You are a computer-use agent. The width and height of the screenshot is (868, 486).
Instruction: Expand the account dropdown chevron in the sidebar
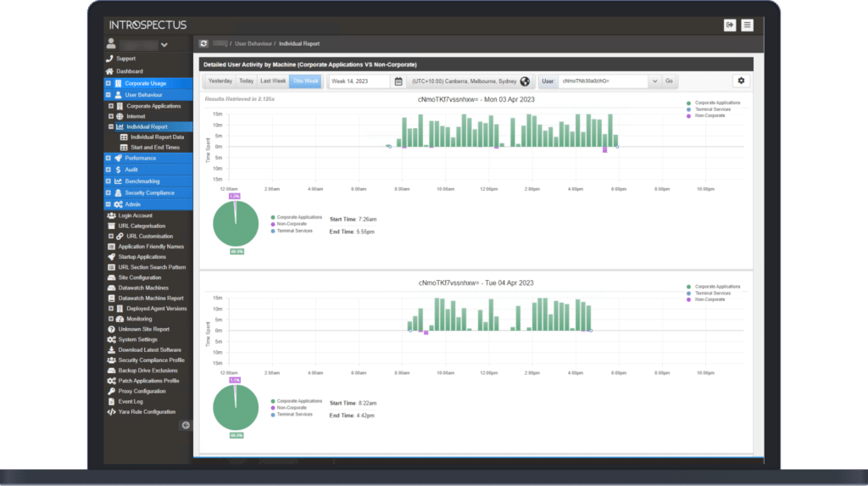click(x=164, y=45)
